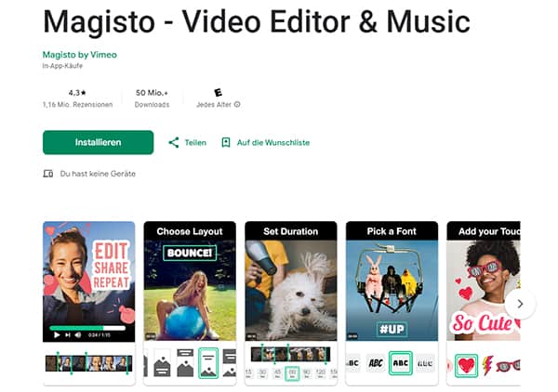Click the Downloads label

152,104
